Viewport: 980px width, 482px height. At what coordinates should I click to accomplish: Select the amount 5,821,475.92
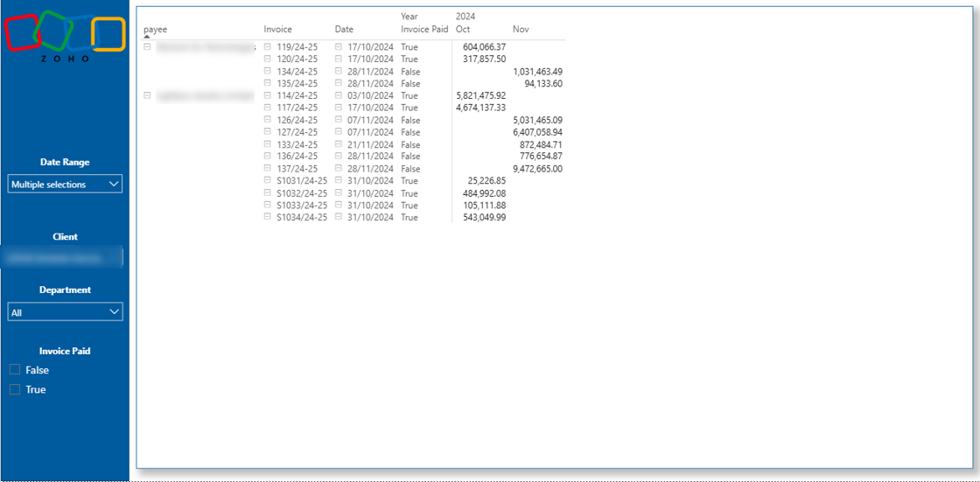tap(481, 95)
